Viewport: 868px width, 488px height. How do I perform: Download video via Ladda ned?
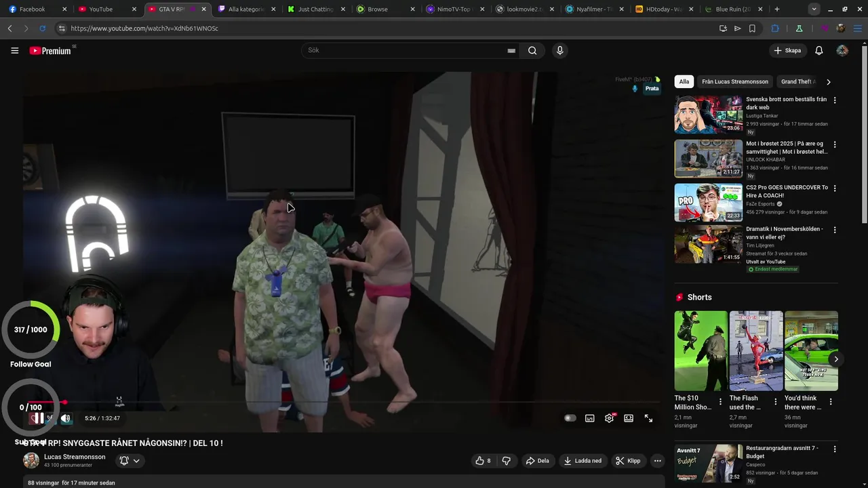pyautogui.click(x=583, y=461)
